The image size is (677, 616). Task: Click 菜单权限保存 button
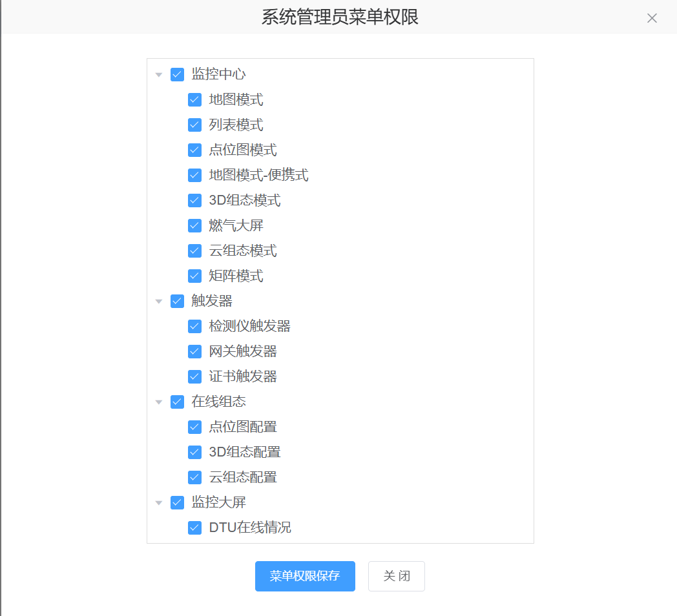(305, 576)
